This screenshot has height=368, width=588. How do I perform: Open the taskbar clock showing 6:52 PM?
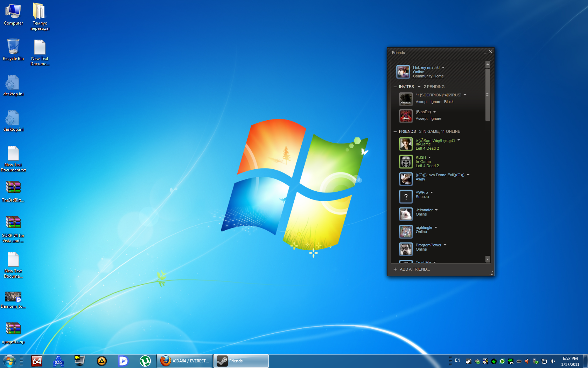coord(570,361)
